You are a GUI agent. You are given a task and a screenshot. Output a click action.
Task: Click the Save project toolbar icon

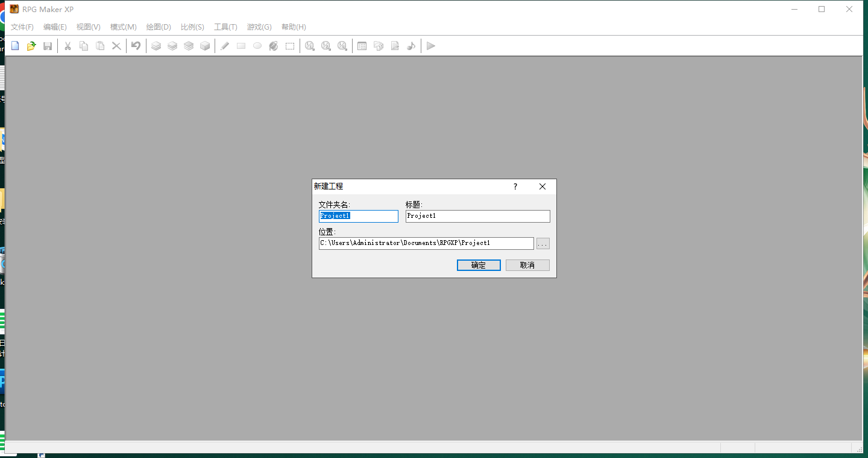click(x=48, y=45)
